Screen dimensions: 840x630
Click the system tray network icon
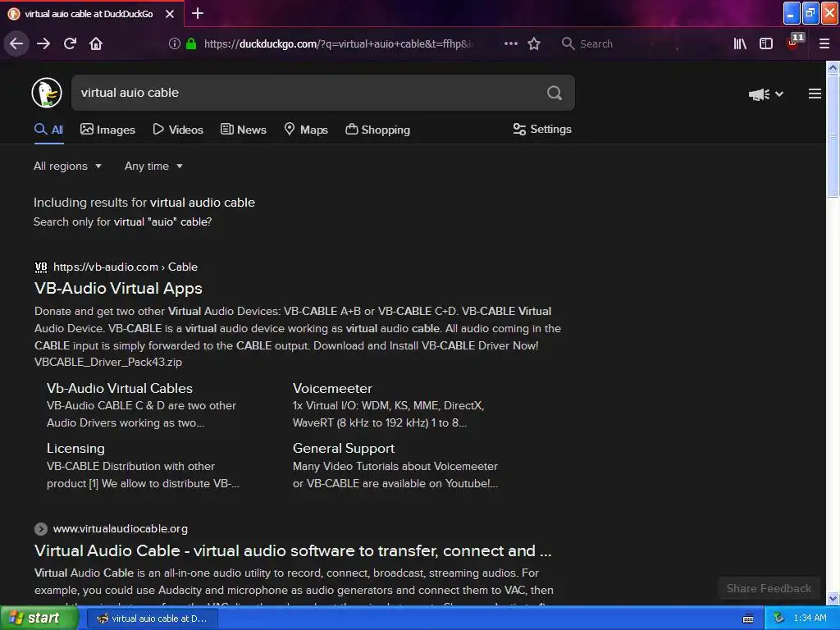[x=778, y=619]
